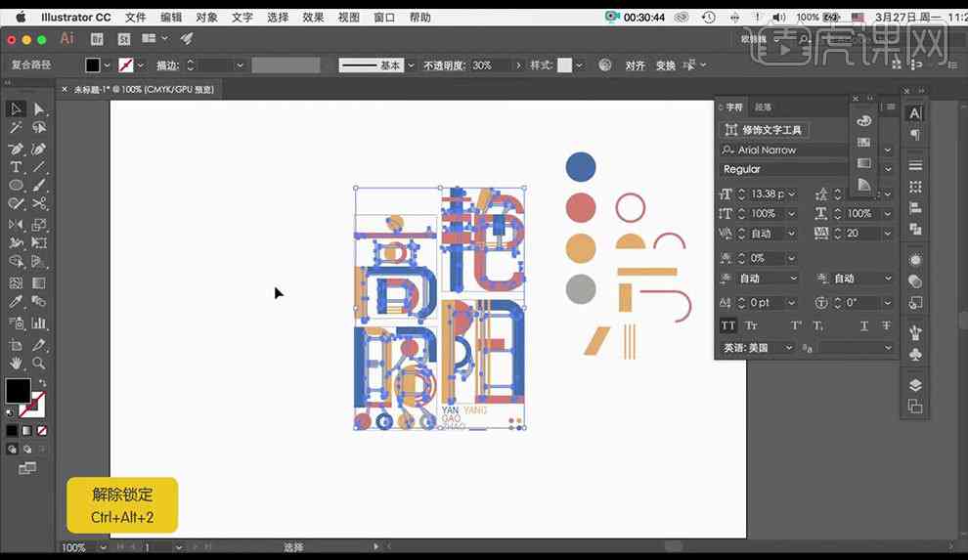Image resolution: width=968 pixels, height=560 pixels.
Task: Open the Color palette panel icon
Action: point(863,121)
